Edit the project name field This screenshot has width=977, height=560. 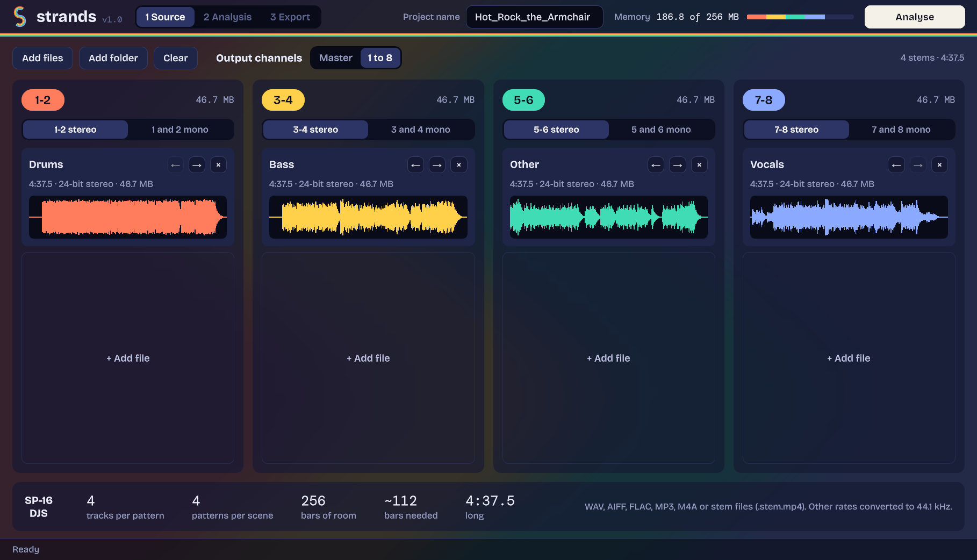(x=534, y=17)
